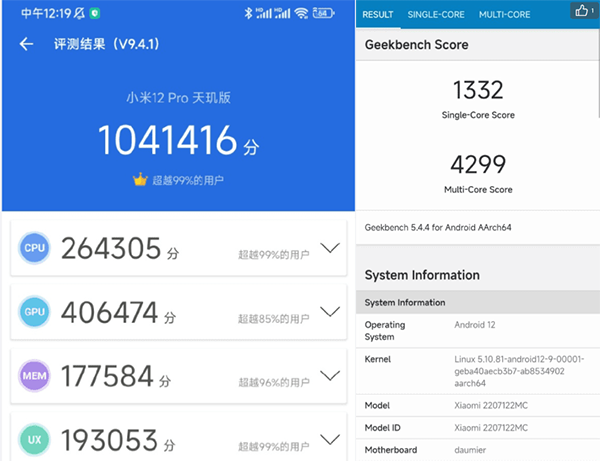Image resolution: width=600 pixels, height=461 pixels.
Task: Tap the Linux kernel version value
Action: pyautogui.click(x=519, y=371)
